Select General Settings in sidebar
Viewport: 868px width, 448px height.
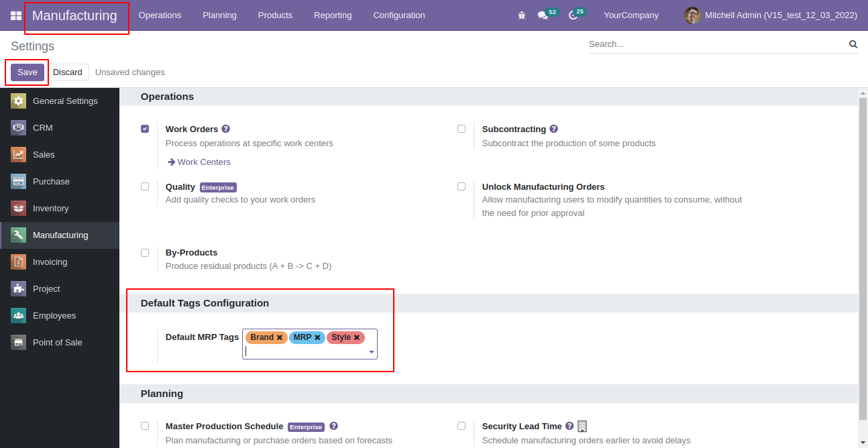(x=60, y=101)
